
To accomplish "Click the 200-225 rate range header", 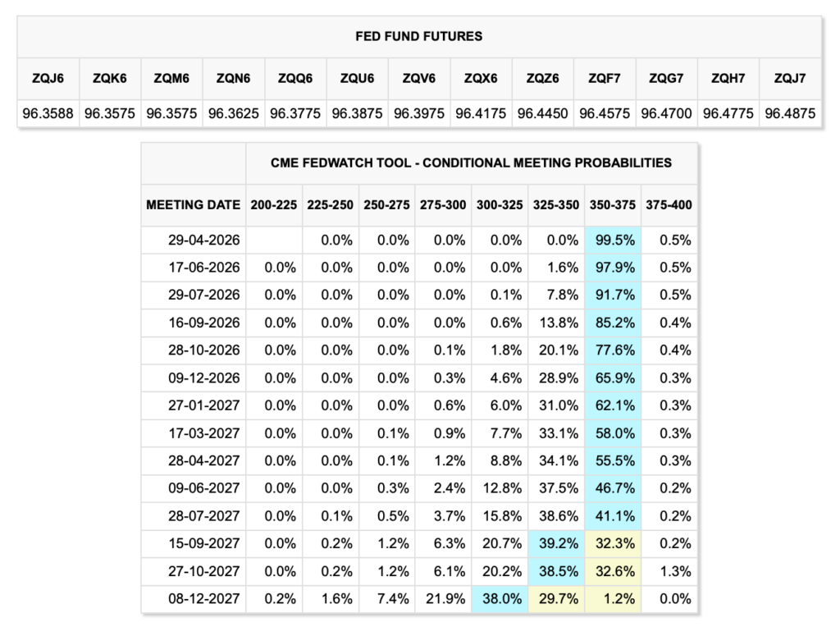I will point(274,204).
